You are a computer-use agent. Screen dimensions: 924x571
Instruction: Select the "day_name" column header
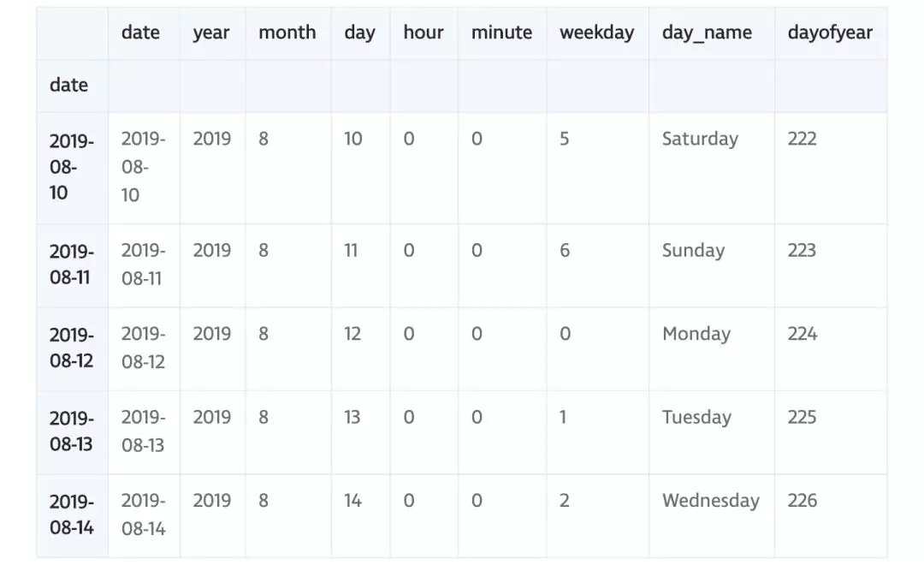(x=707, y=33)
